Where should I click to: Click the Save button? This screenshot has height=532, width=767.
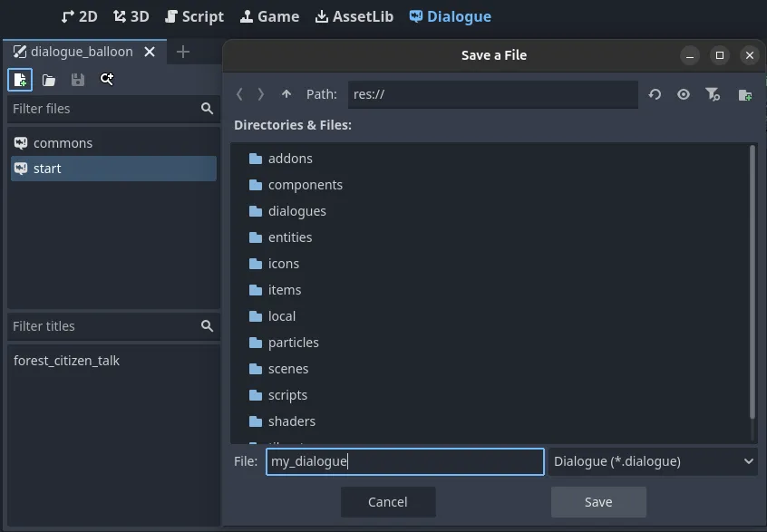click(598, 501)
